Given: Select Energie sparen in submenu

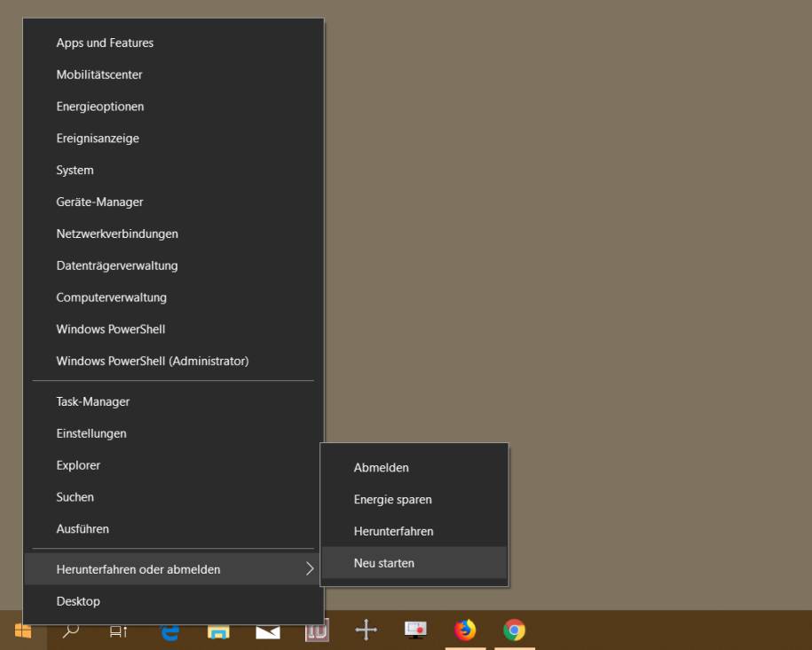Looking at the screenshot, I should pyautogui.click(x=414, y=500).
